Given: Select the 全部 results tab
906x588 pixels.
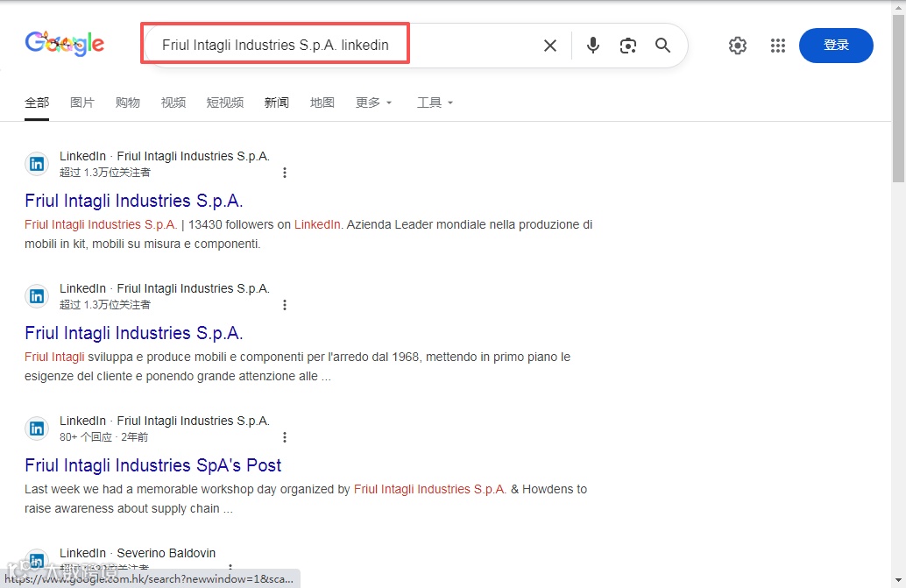Looking at the screenshot, I should point(37,103).
